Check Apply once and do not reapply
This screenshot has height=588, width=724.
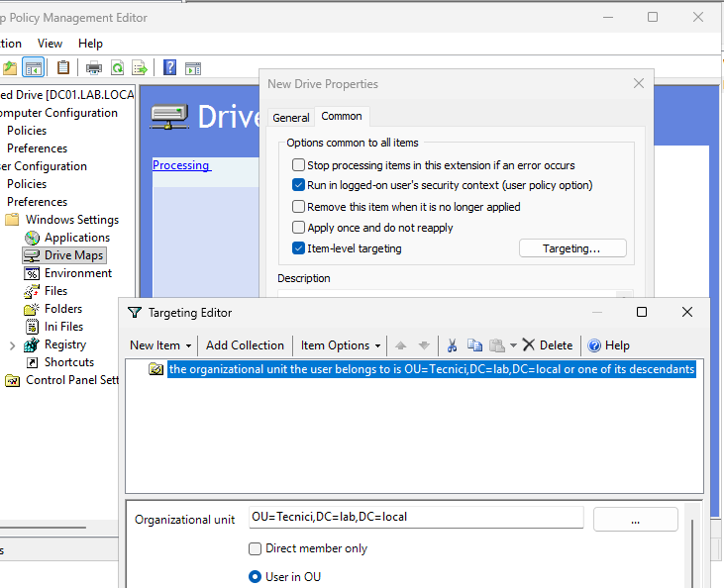pyautogui.click(x=299, y=228)
